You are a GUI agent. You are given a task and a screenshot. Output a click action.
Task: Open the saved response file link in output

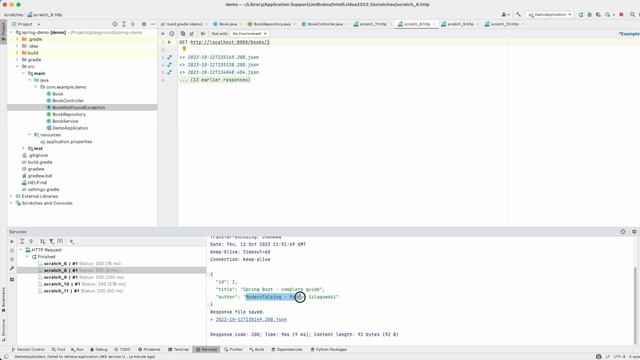[x=251, y=320]
